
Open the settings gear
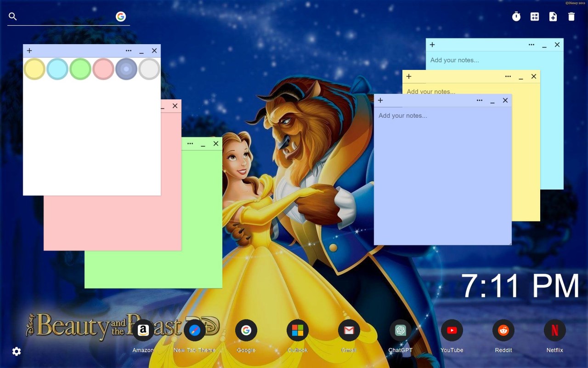pyautogui.click(x=17, y=351)
